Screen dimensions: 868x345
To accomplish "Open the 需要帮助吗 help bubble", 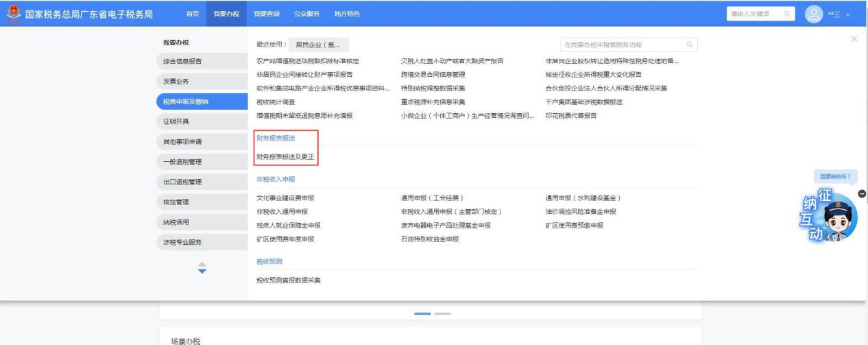I will pyautogui.click(x=834, y=176).
